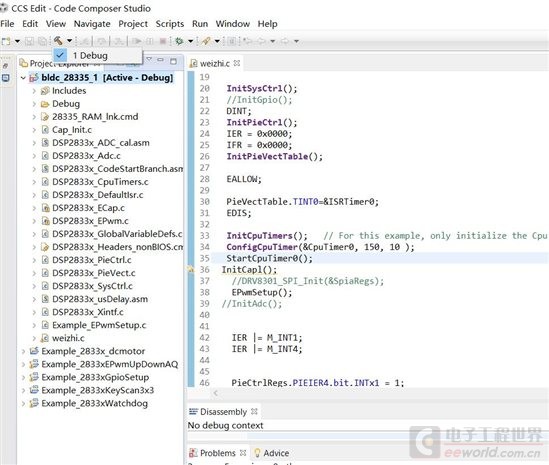
Task: Expand the Example_2833x_dcmotor project
Action: (23, 351)
